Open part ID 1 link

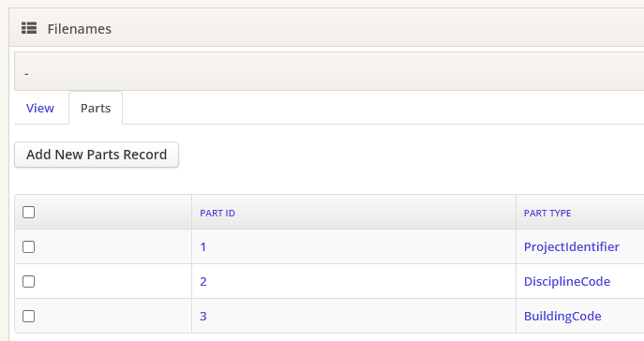(202, 247)
